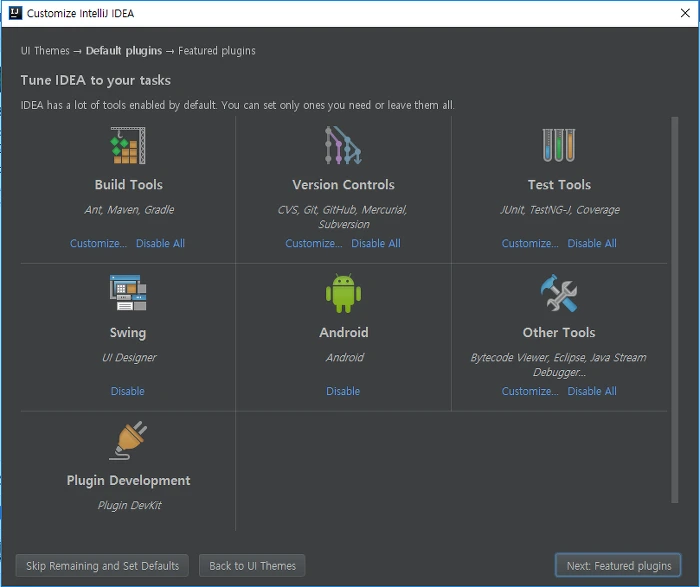Screen dimensions: 700x587
Task: Click the IntelliJ IDEA logo in title bar
Action: point(15,13)
